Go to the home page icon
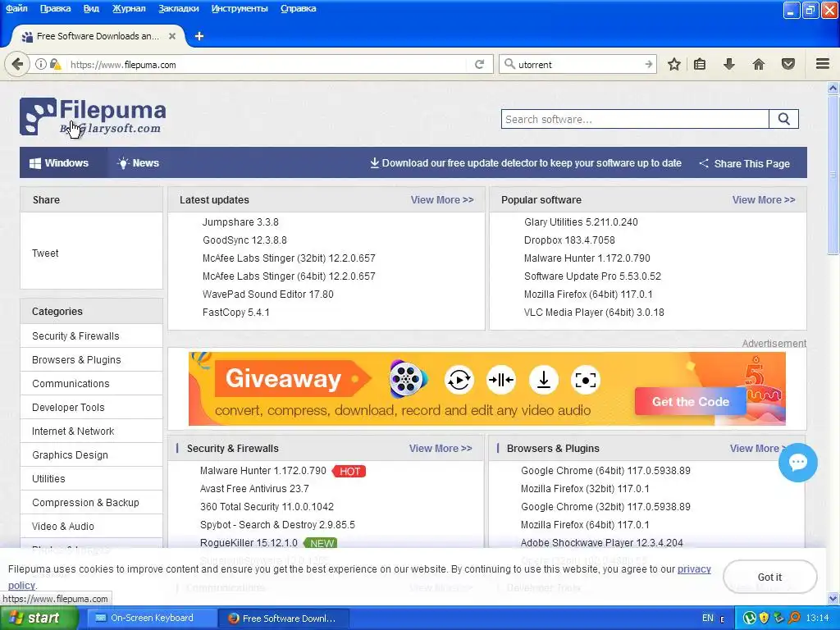 coord(759,64)
